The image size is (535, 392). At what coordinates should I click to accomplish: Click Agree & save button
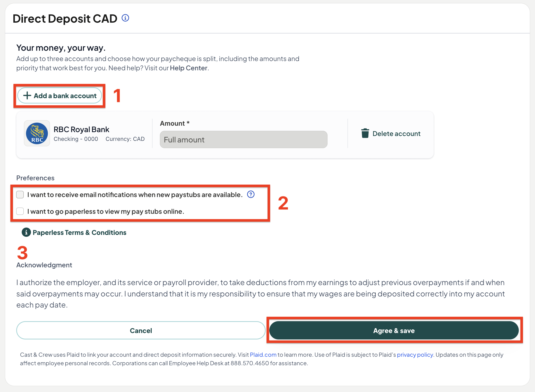coord(394,330)
